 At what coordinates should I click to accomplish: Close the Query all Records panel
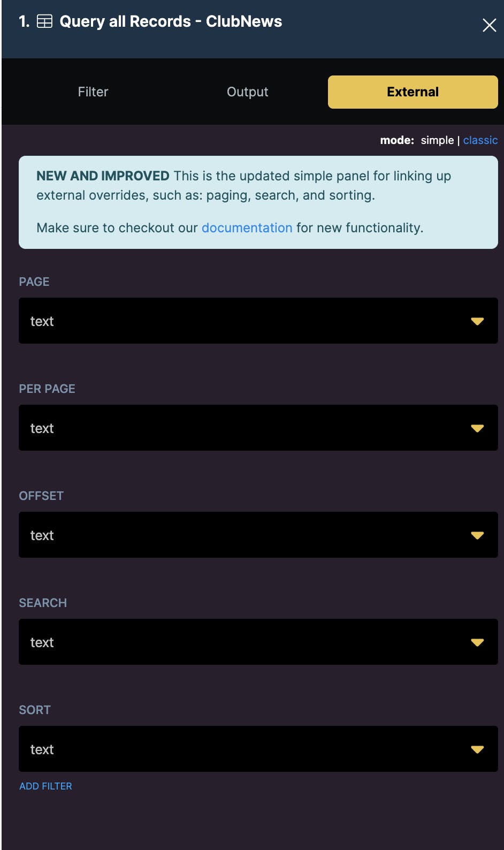489,25
